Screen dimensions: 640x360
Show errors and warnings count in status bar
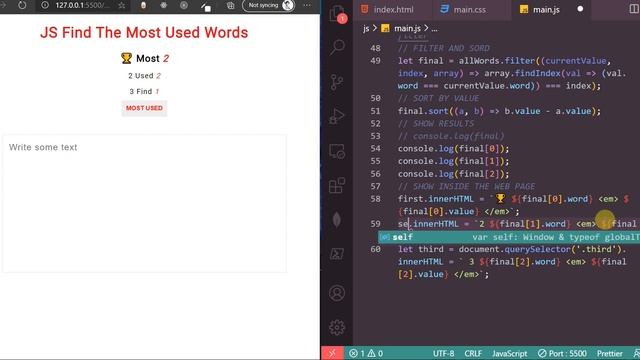366,353
